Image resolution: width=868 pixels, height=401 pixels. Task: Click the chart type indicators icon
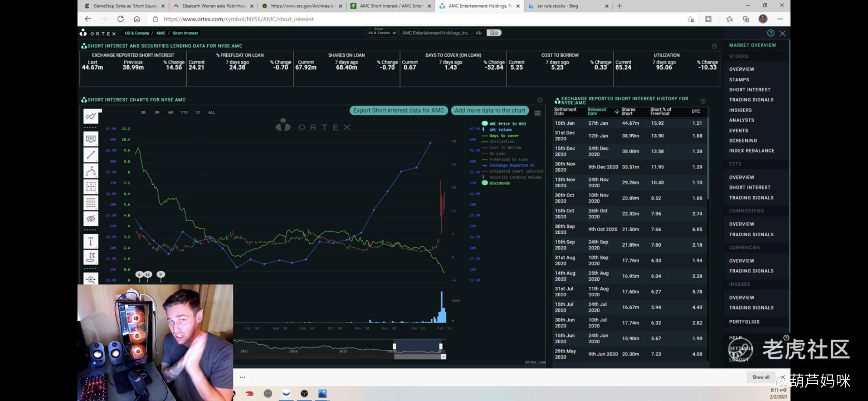point(91,116)
